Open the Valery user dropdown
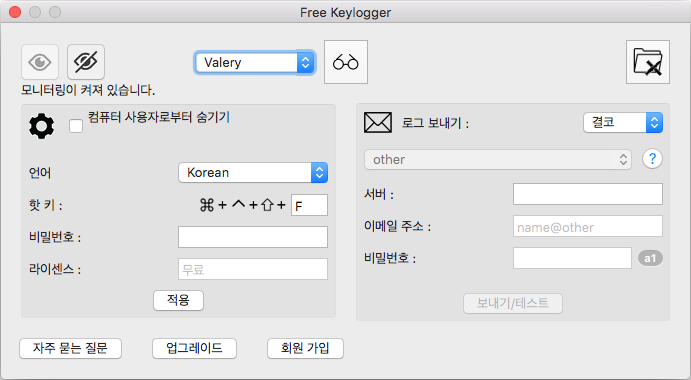The image size is (691, 380). (254, 63)
